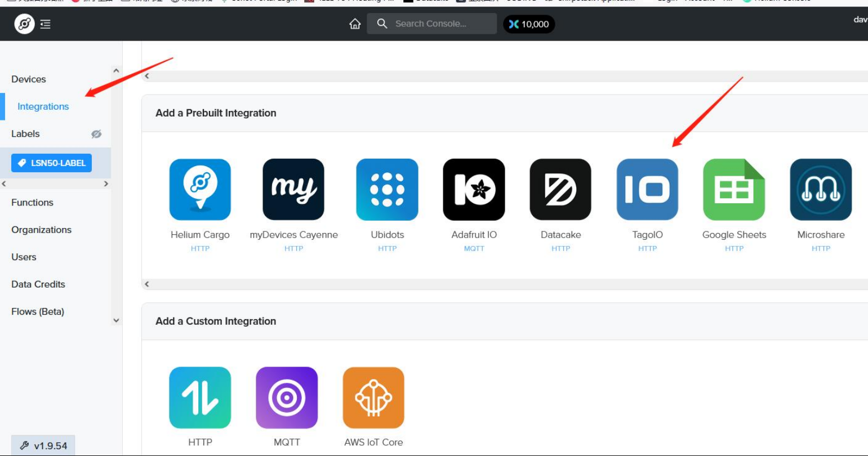
Task: Click the sidebar scroll-down arrow
Action: [116, 320]
